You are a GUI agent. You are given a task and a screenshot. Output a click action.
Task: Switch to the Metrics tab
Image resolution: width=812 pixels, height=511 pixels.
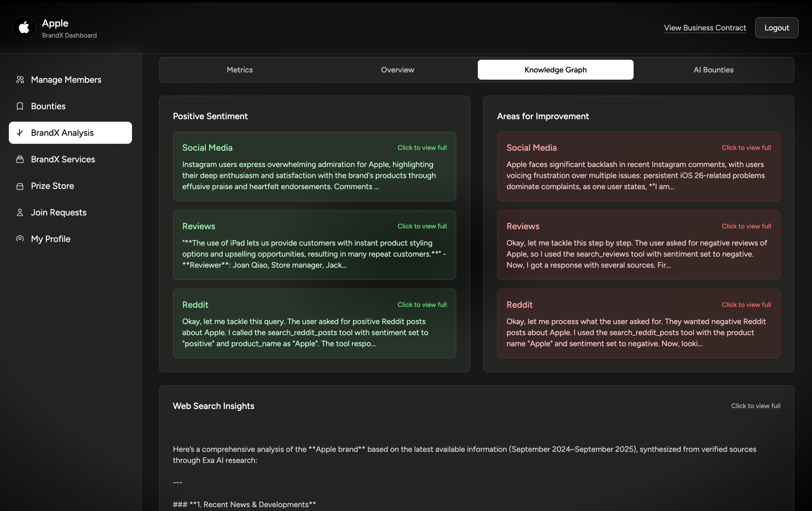[x=239, y=70]
